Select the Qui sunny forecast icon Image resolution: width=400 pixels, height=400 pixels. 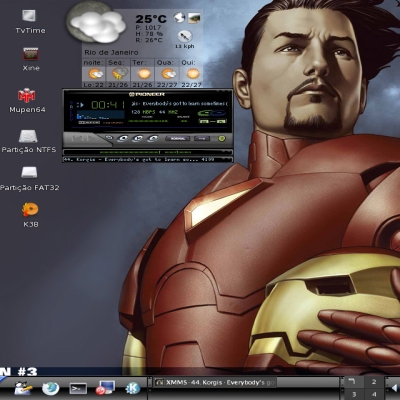pyautogui.click(x=193, y=73)
